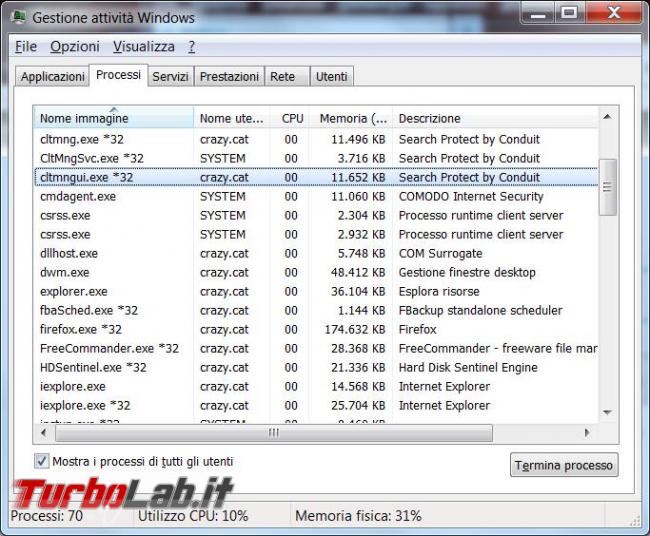Click the 'Memoria fisica: 31%' status entry
This screenshot has height=536, width=650.
(358, 516)
